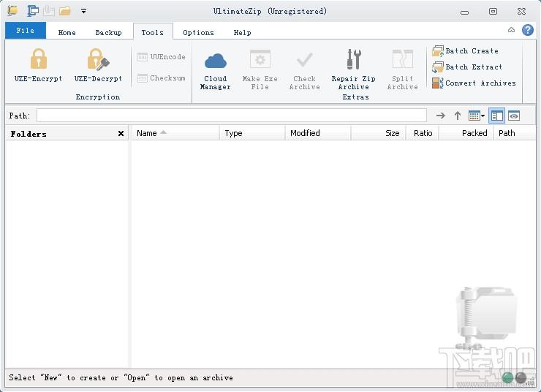Click the UZE-Decrypt padlock with key icon
Screen dimensions: 541x392
(x=98, y=59)
